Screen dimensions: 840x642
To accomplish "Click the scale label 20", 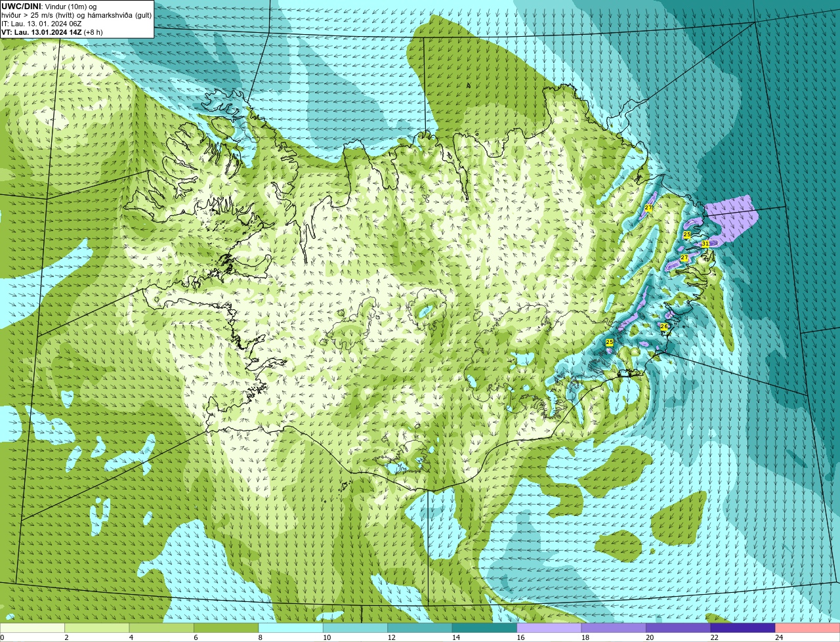I will pos(650,637).
